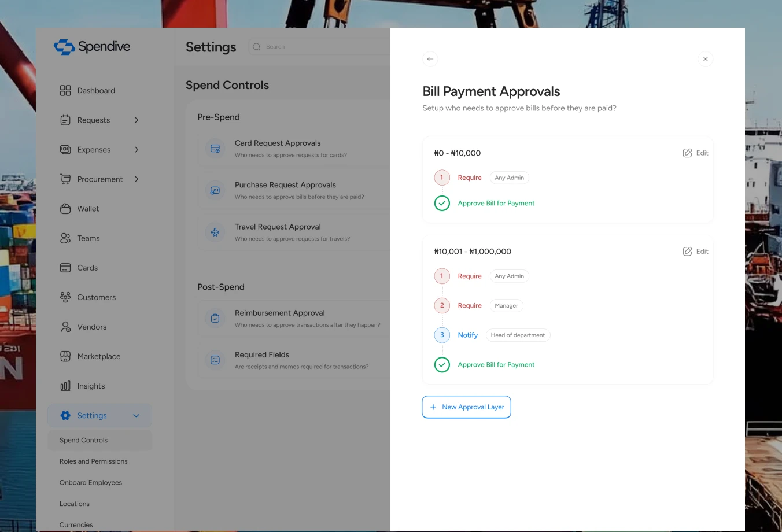Open Spend Controls submenu item
782x532 pixels.
click(x=99, y=440)
